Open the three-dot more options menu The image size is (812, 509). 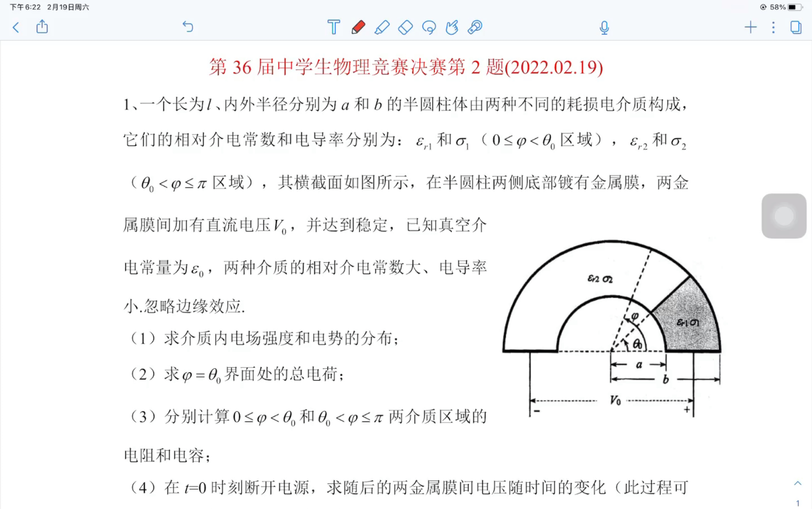773,27
